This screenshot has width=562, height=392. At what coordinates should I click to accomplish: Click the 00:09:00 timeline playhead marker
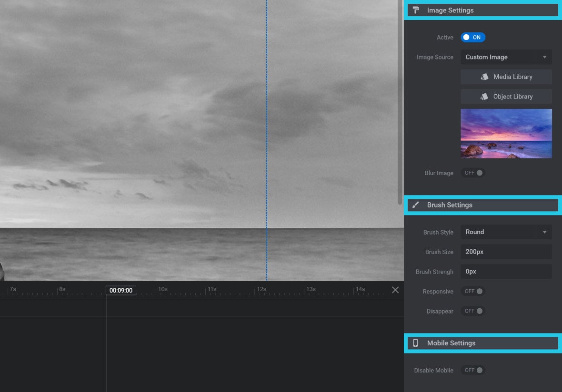[121, 290]
